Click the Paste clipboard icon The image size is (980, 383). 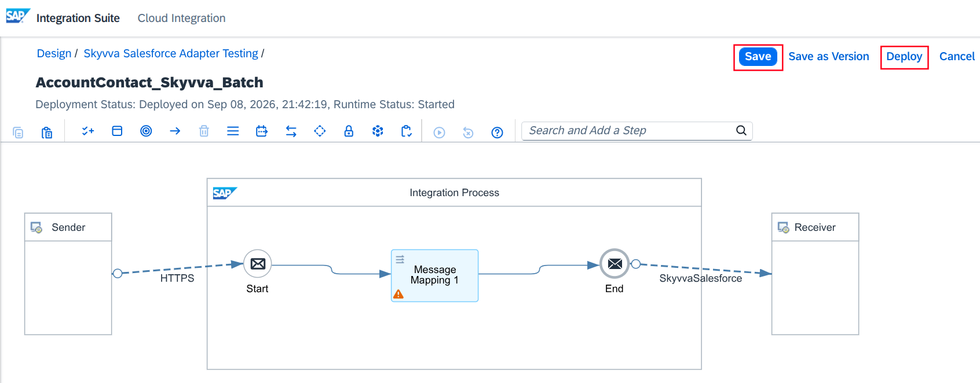click(x=47, y=132)
